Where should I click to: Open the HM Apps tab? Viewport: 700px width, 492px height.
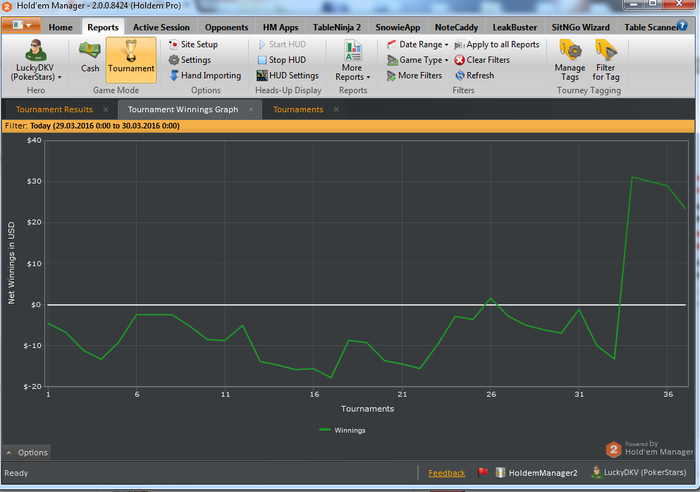pyautogui.click(x=280, y=27)
